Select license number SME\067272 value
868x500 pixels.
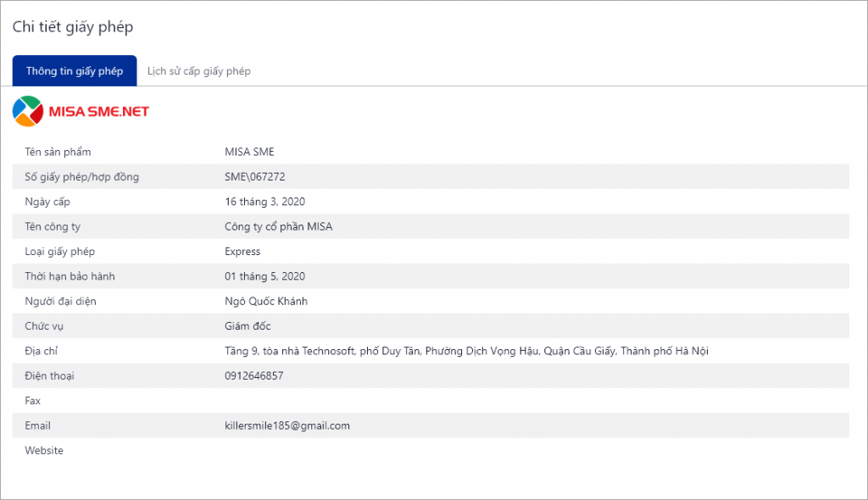point(254,176)
